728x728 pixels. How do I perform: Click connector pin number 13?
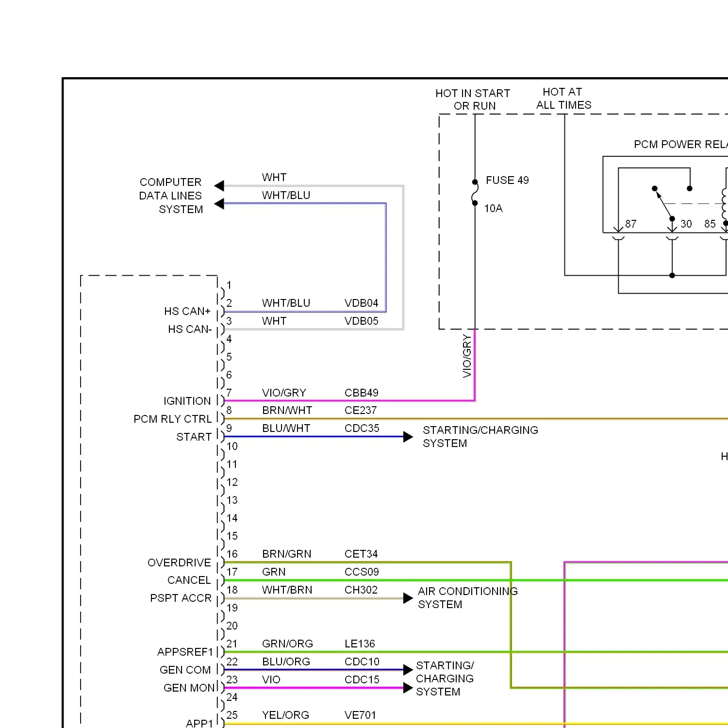click(x=232, y=500)
